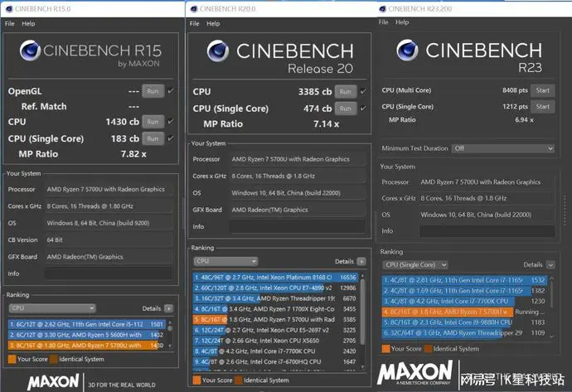Click the Cinema 4D logo in R23 header
The image size is (572, 392).
[407, 50]
